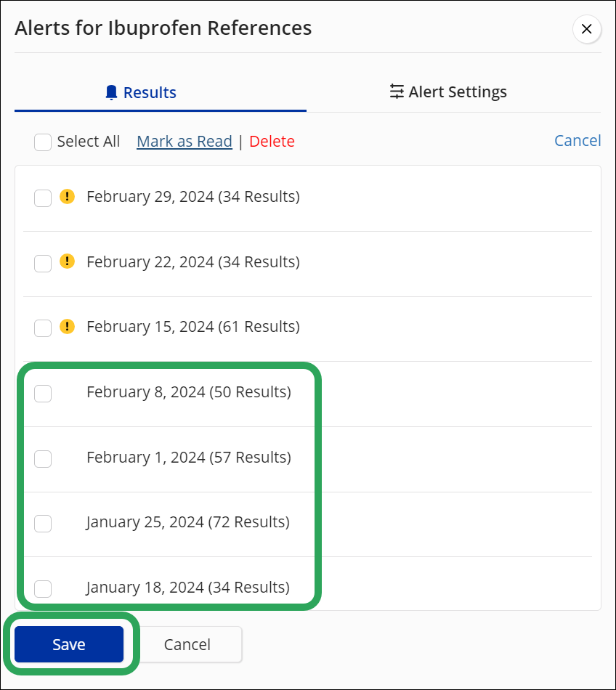Click the blue Save button
Viewport: 616px width, 690px height.
pos(69,644)
